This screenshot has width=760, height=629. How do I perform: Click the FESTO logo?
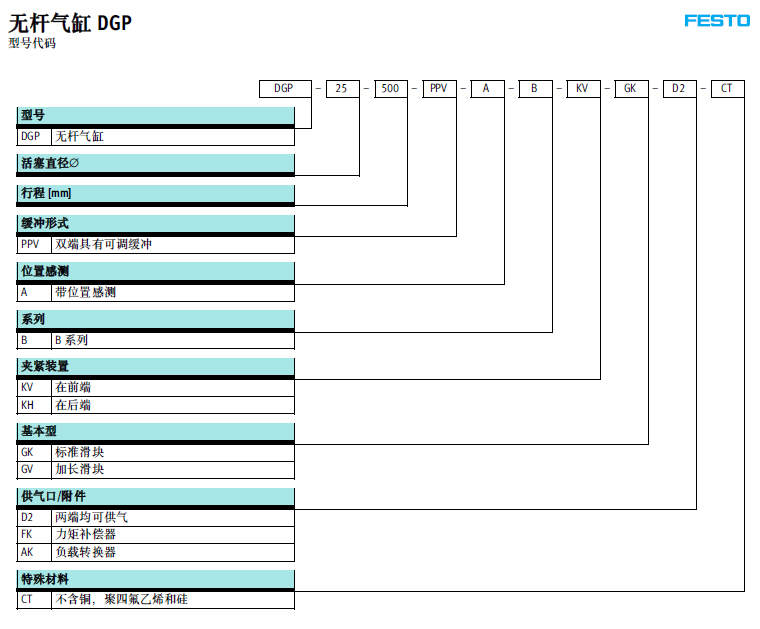click(x=717, y=21)
